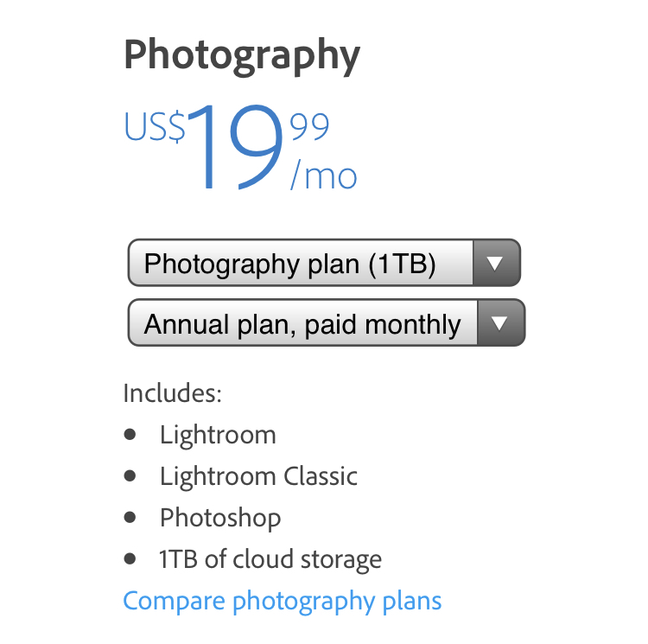Screen dimensions: 648x644
Task: Open the Annual plan, paid monthly dropdown
Action: (x=327, y=322)
